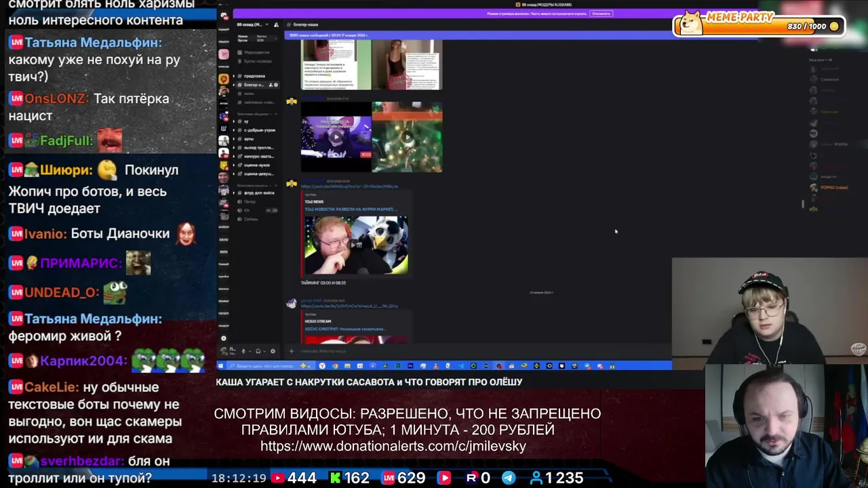Launch Yandex browser from taskbar

tap(322, 365)
